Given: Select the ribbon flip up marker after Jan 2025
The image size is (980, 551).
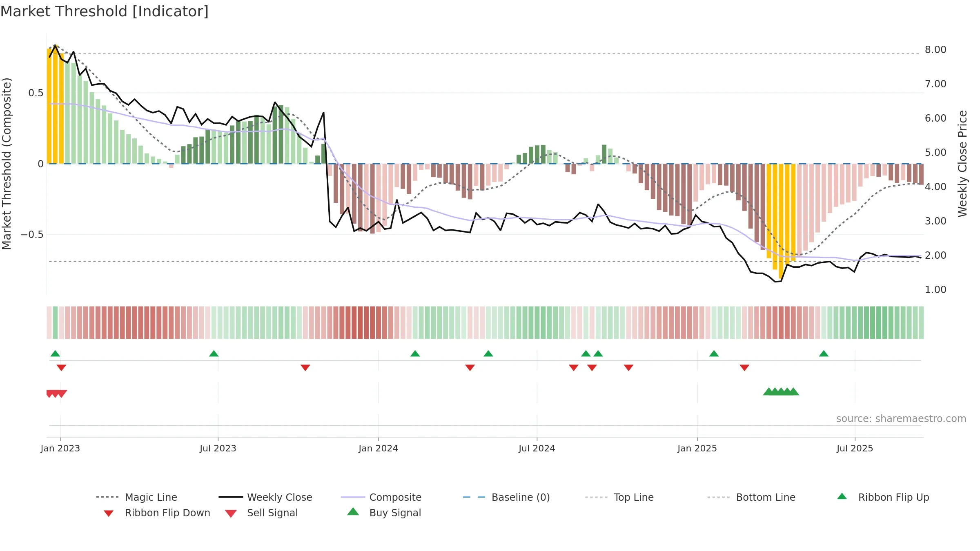Looking at the screenshot, I should (x=714, y=353).
